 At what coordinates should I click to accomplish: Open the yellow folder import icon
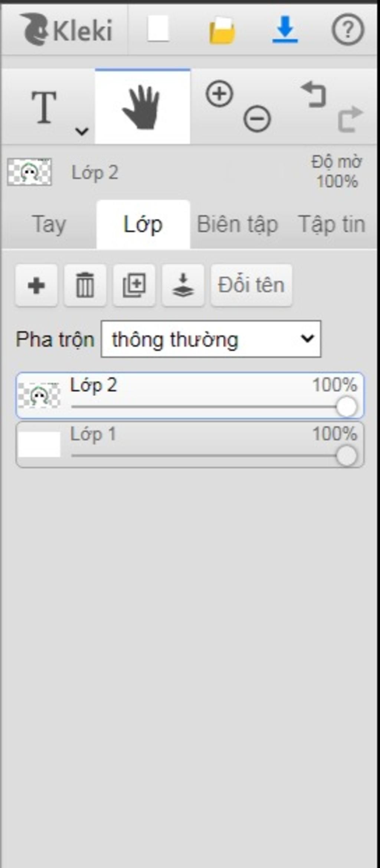222,30
